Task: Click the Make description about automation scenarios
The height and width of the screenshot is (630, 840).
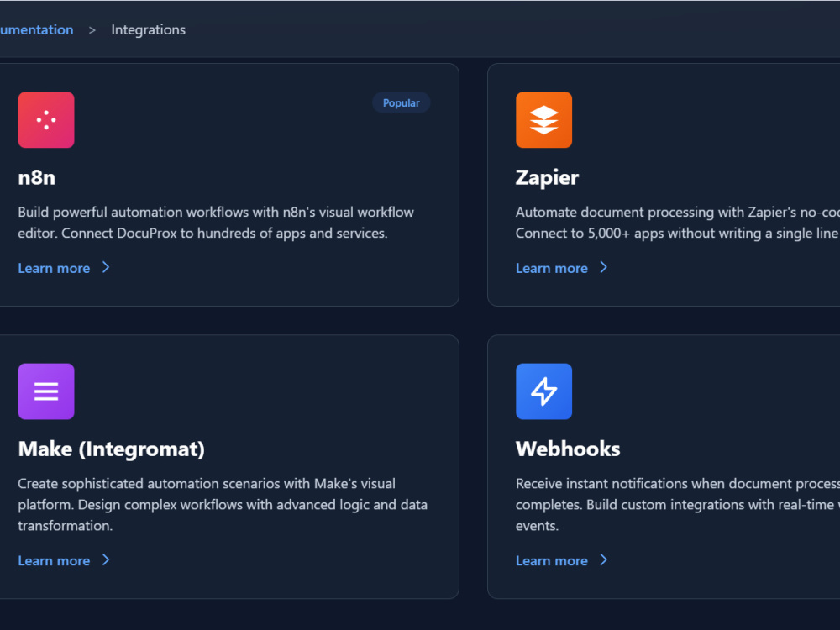Action: 223,505
